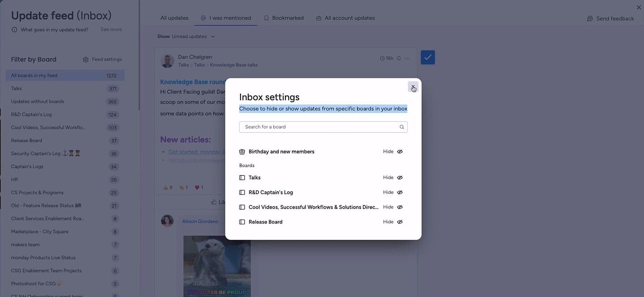Filter by Client Services Enablement board
Image resolution: width=644 pixels, height=297 pixels.
65,218
